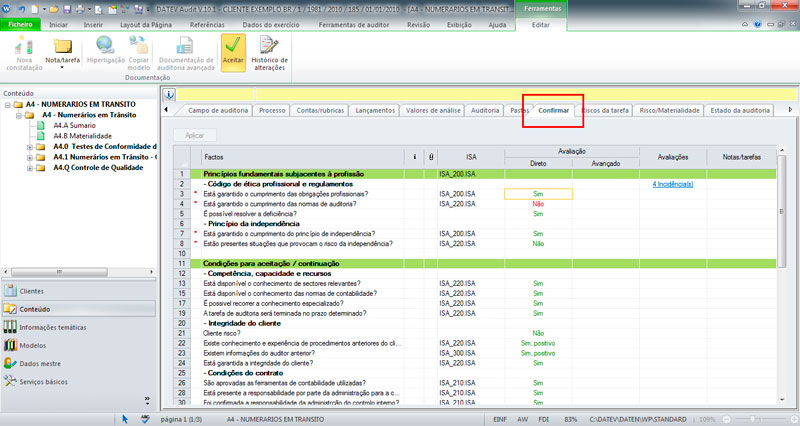Image resolution: width=800 pixels, height=426 pixels.
Task: Click the Word application icon in the title bar
Action: 7,9
